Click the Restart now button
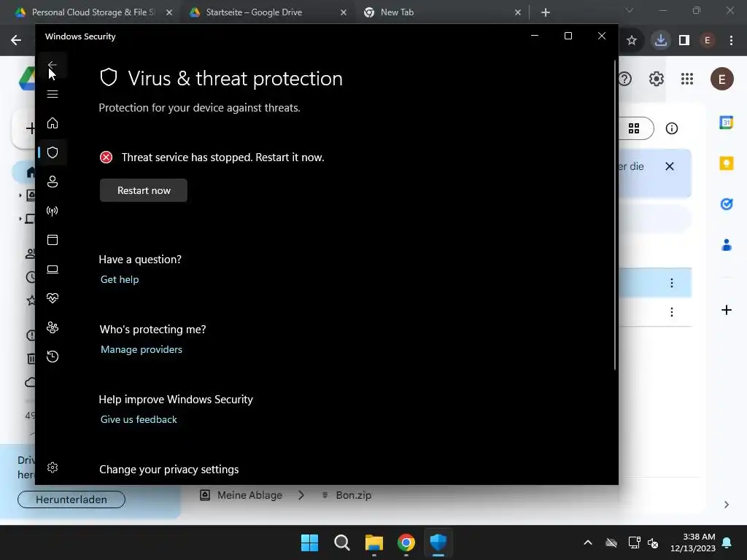 tap(144, 190)
